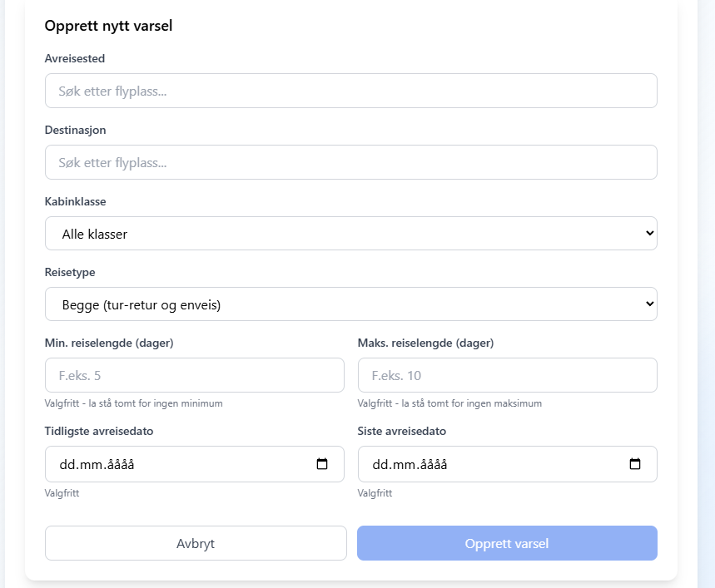This screenshot has height=588, width=715.
Task: Open calendar picker for Tidligste avreisedato
Action: click(x=322, y=463)
